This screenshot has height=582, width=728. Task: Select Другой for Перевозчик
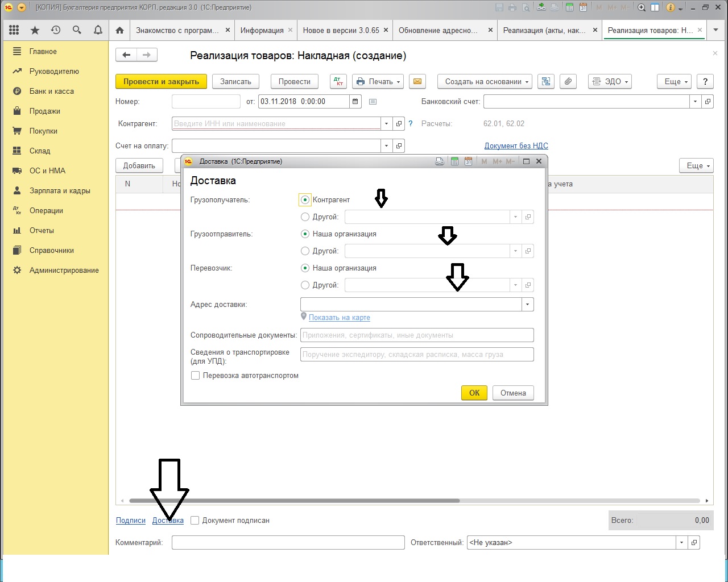(x=305, y=285)
